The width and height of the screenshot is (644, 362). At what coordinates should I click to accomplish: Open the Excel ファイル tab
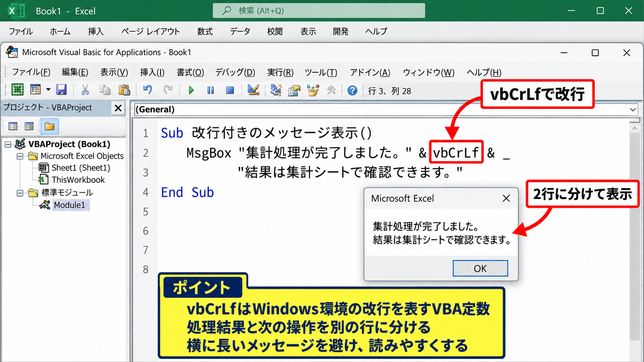(x=20, y=32)
